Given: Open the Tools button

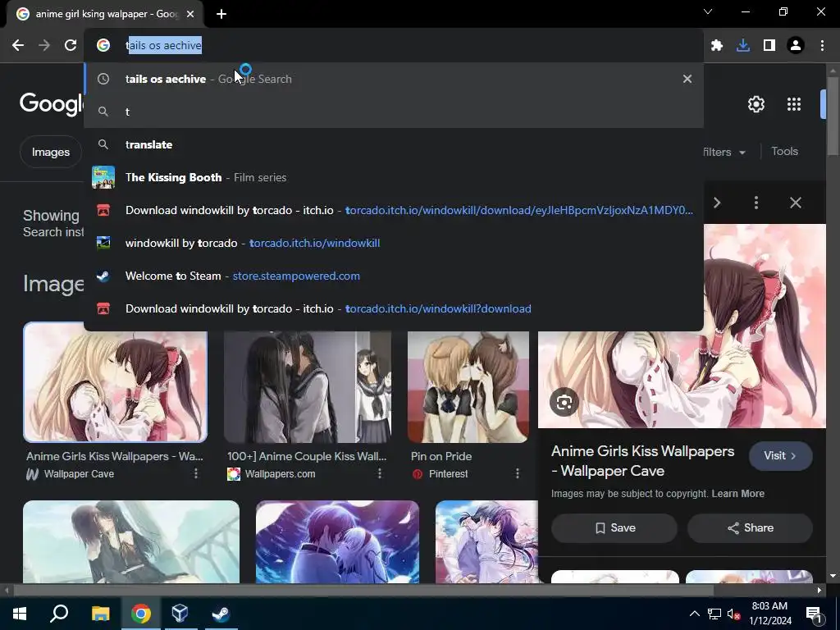Looking at the screenshot, I should tap(784, 152).
